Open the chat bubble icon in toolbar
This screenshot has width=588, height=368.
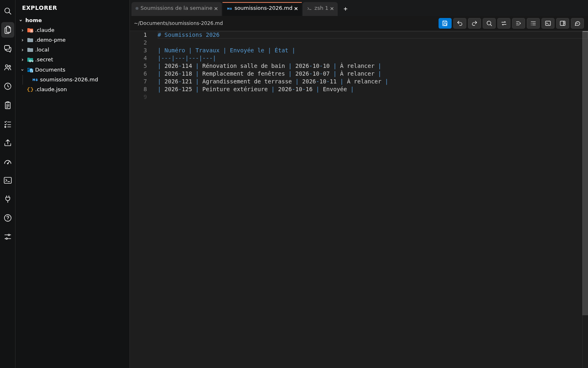click(x=577, y=23)
